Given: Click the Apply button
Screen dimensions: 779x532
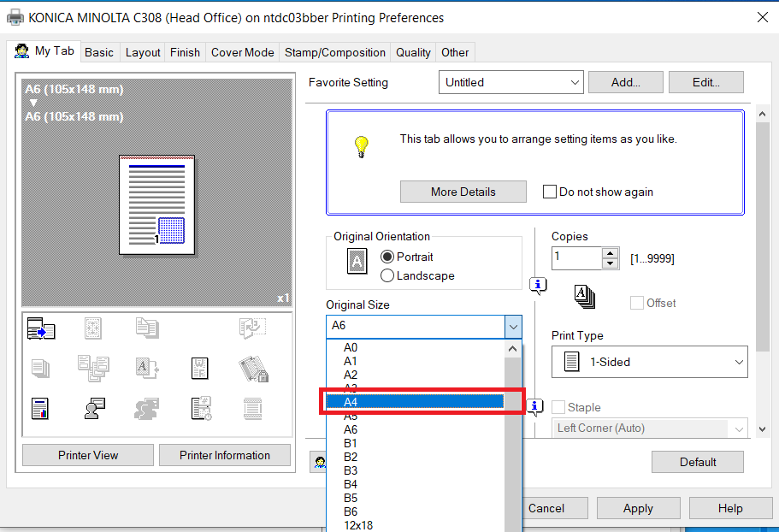Looking at the screenshot, I should coord(638,508).
